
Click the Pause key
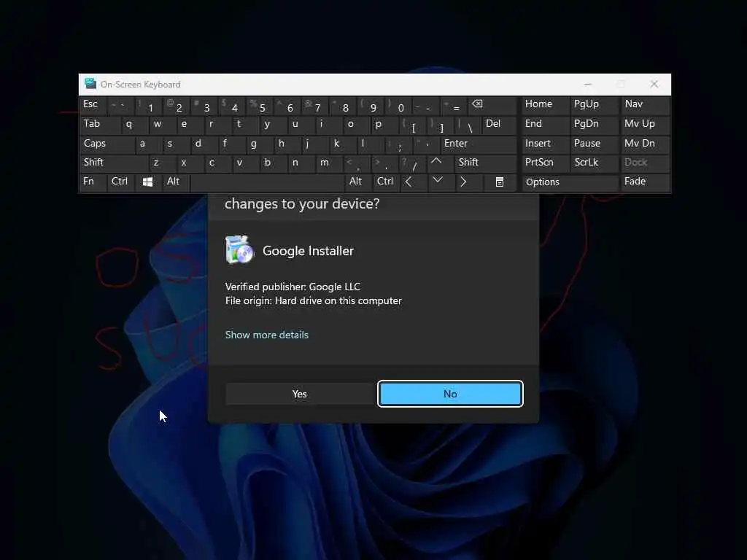[x=595, y=144]
